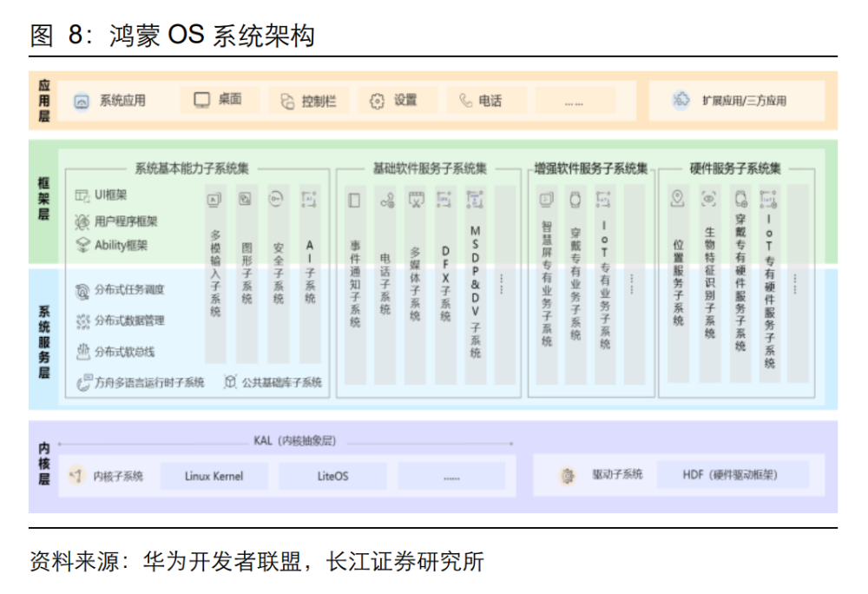Viewport: 868px width, 594px height.
Task: Click the 系统服务层 side label
Action: click(44, 342)
